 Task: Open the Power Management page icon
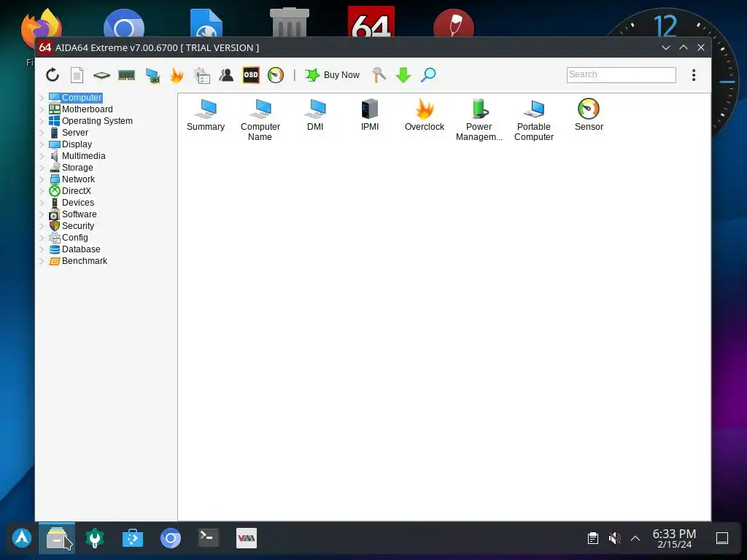coord(479,120)
